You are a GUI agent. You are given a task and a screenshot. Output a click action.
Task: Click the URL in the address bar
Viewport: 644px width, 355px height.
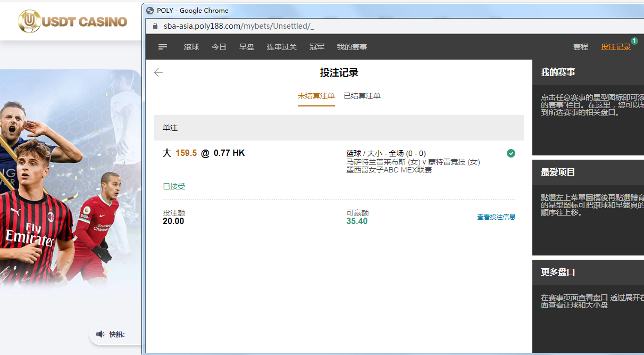(238, 26)
